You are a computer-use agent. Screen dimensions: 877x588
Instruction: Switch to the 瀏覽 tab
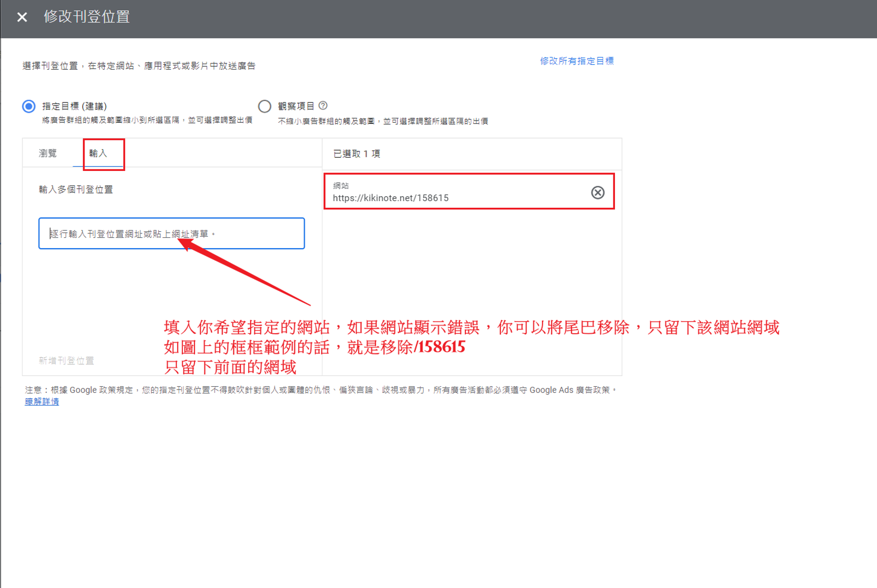pos(48,153)
